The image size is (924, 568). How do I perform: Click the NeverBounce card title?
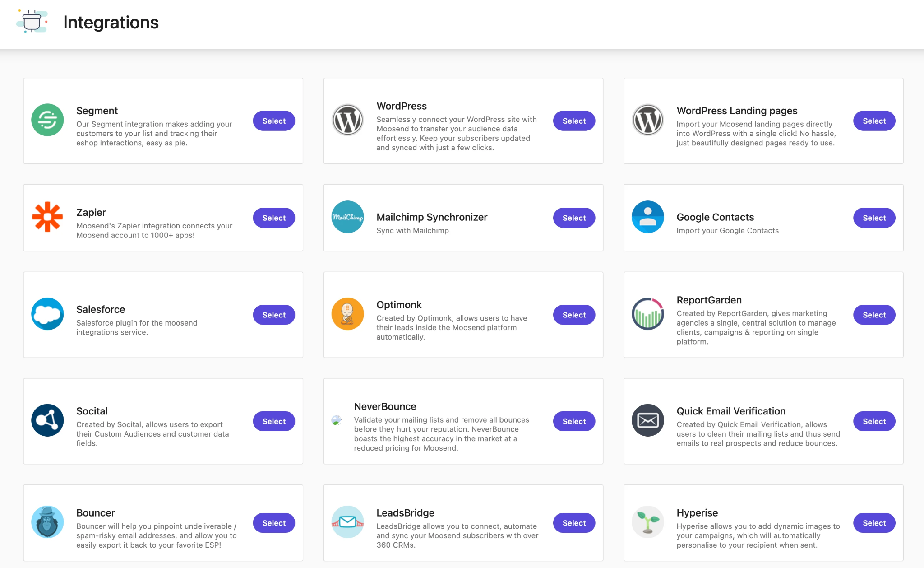[x=385, y=406]
